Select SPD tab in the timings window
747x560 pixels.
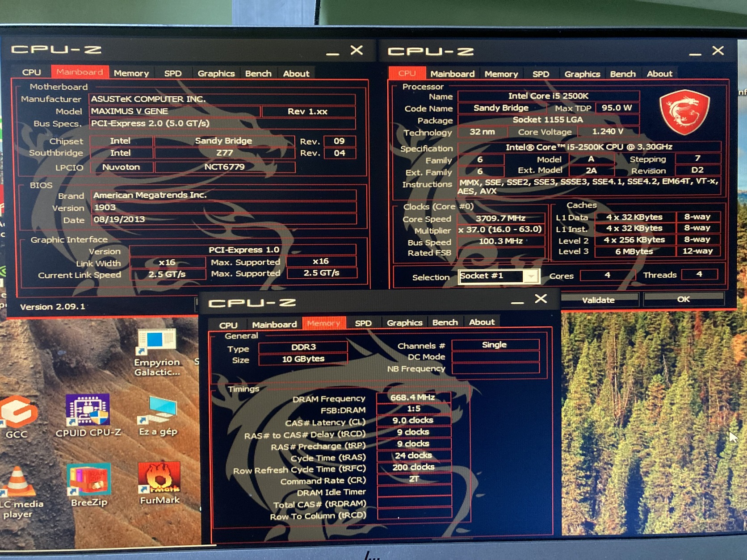363,323
